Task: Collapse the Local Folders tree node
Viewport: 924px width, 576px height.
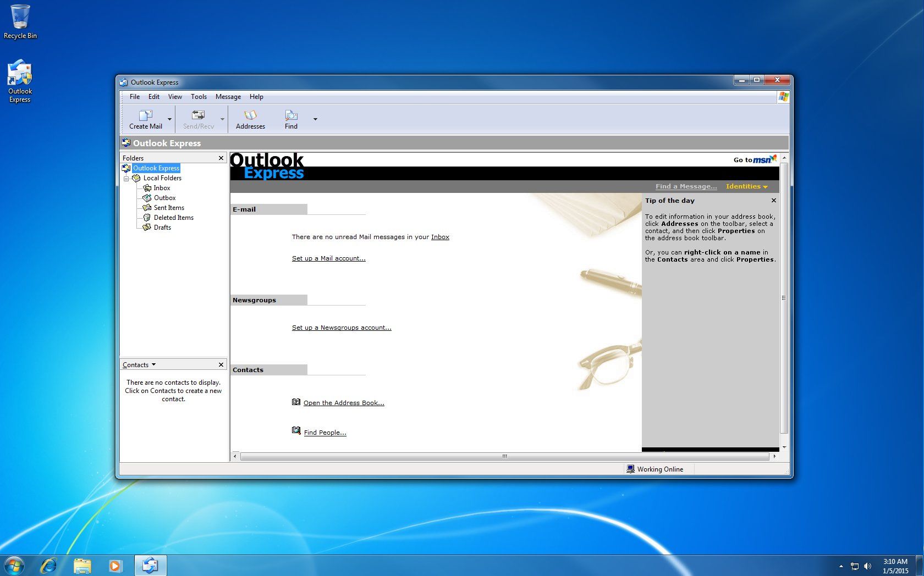Action: (x=126, y=179)
